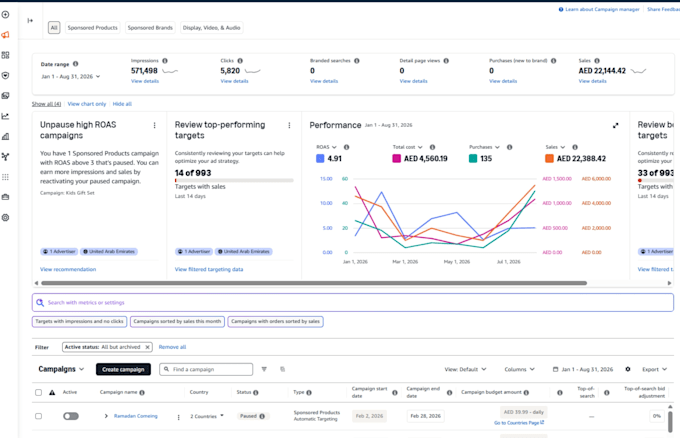Open the grid modules icon in sidebar
This screenshot has width=680, height=438.
(6, 55)
